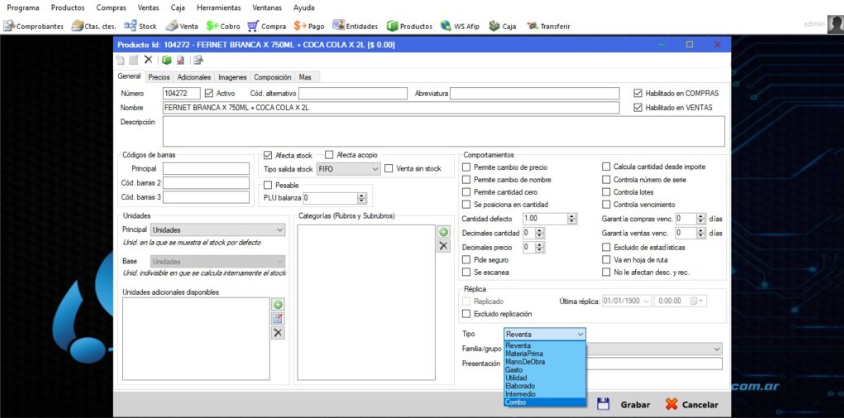Toggle Permite cambio de precio

coord(467,167)
